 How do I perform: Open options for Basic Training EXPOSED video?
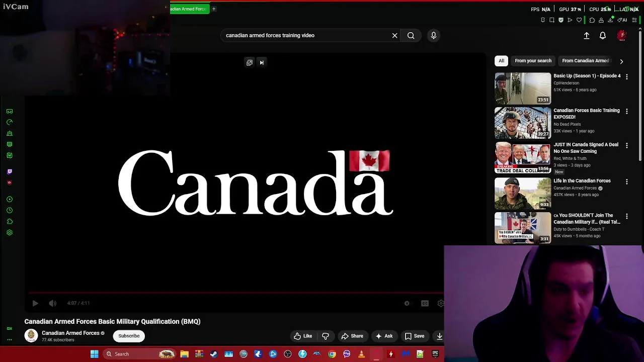tap(627, 111)
